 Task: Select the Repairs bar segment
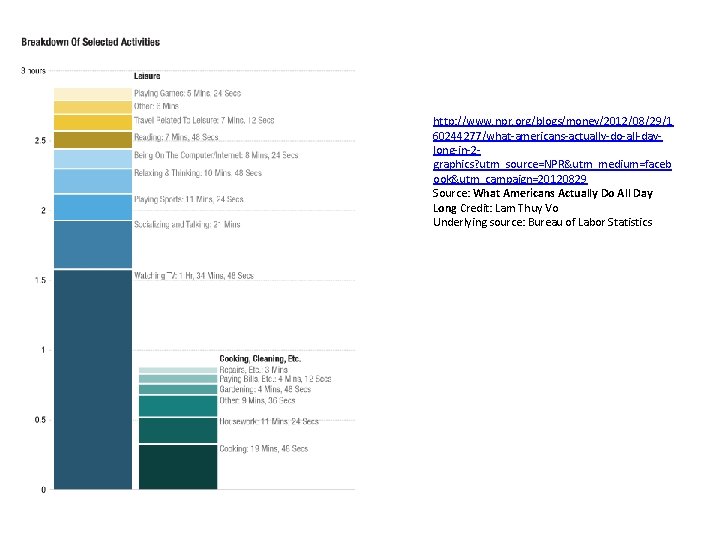[x=178, y=370]
